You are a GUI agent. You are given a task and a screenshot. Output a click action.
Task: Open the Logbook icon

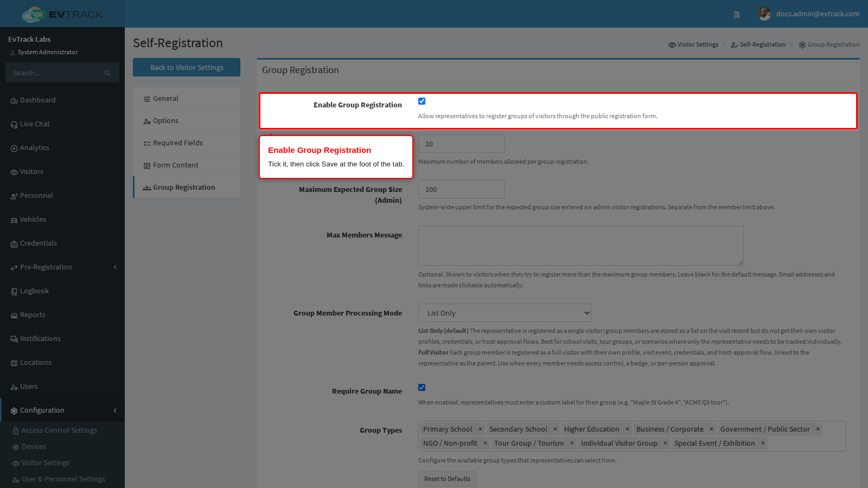[x=14, y=291]
